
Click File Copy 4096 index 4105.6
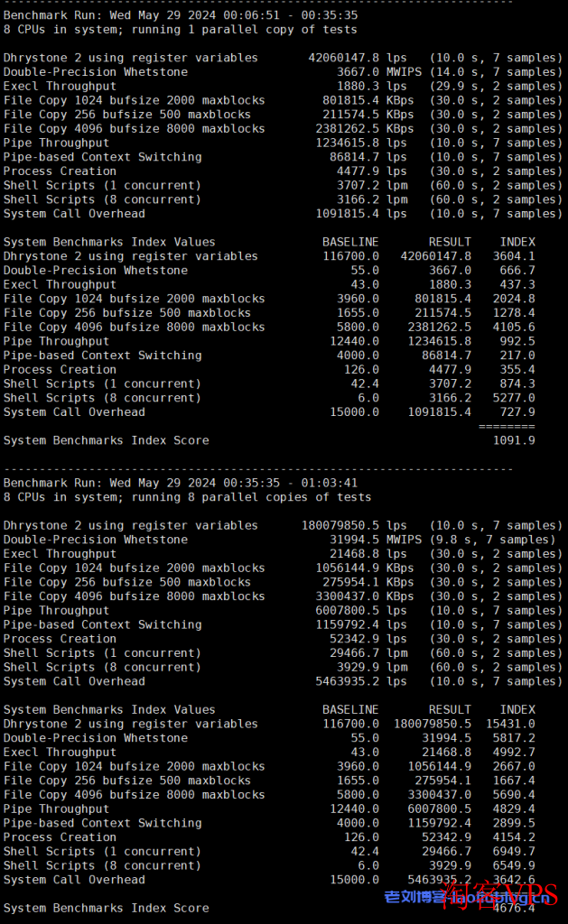point(514,327)
